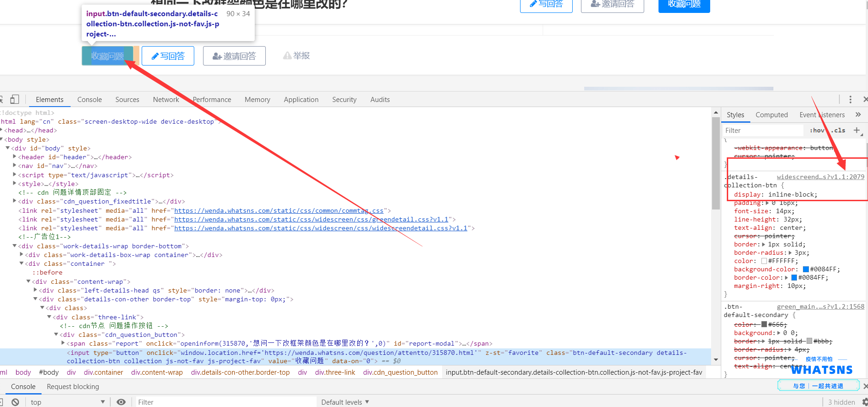This screenshot has width=868, height=407.
Task: Open the top JavaScript context dropdown
Action: (x=68, y=402)
